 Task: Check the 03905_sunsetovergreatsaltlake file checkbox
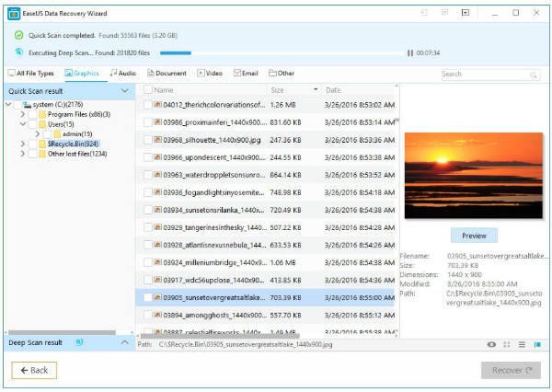[148, 297]
